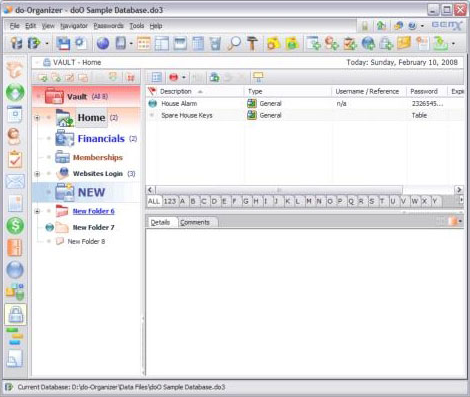
Task: Click the red record icon in list toolbar
Action: click(173, 77)
